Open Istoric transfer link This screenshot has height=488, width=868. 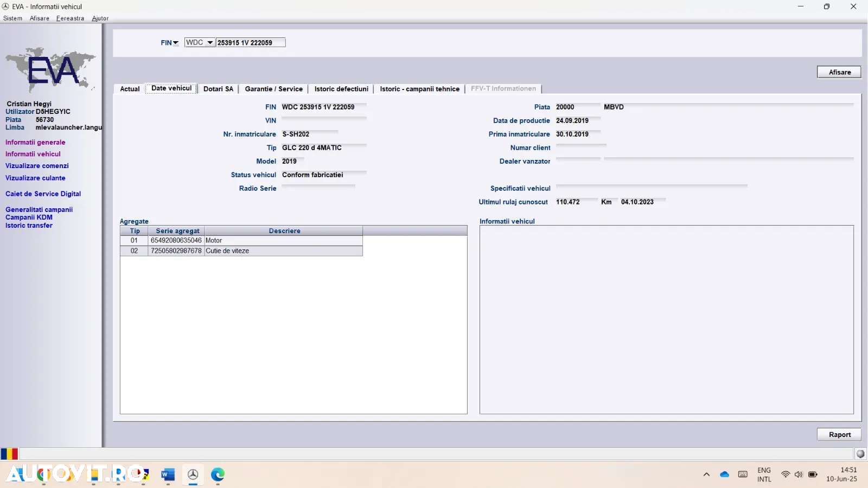[x=29, y=226]
